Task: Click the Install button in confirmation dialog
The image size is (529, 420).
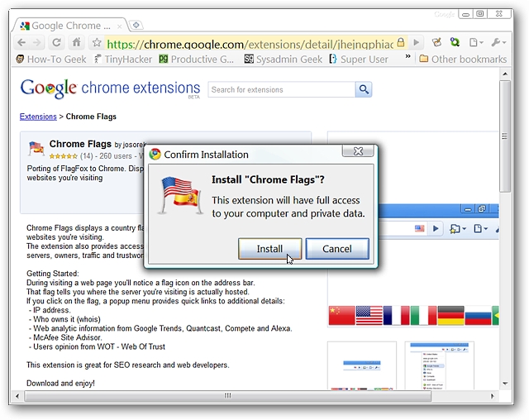Action: pyautogui.click(x=269, y=249)
